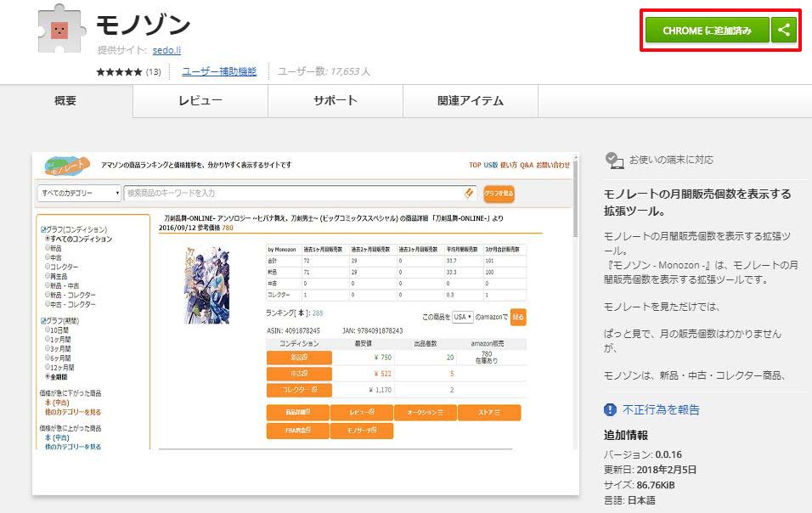Screen dimensions: 812x513
Task: Click the モノレート logo in the preview
Action: 67,166
